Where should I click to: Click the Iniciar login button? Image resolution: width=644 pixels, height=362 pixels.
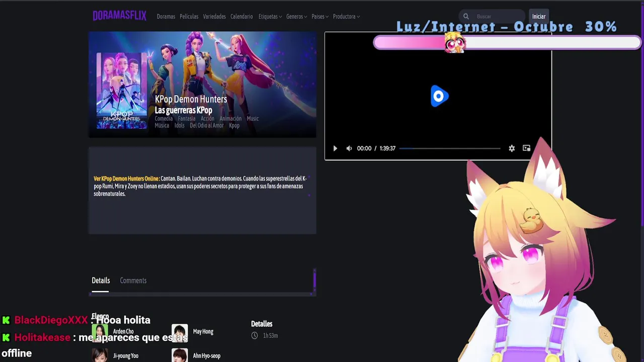click(539, 17)
